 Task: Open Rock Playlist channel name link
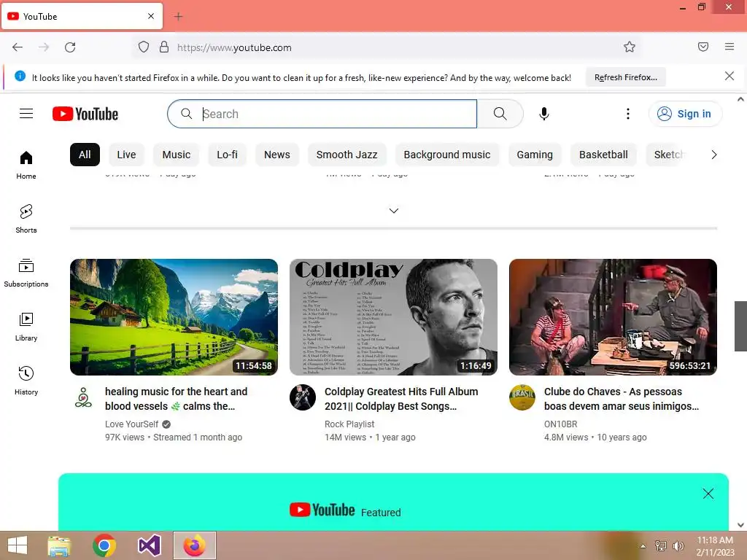pos(349,424)
